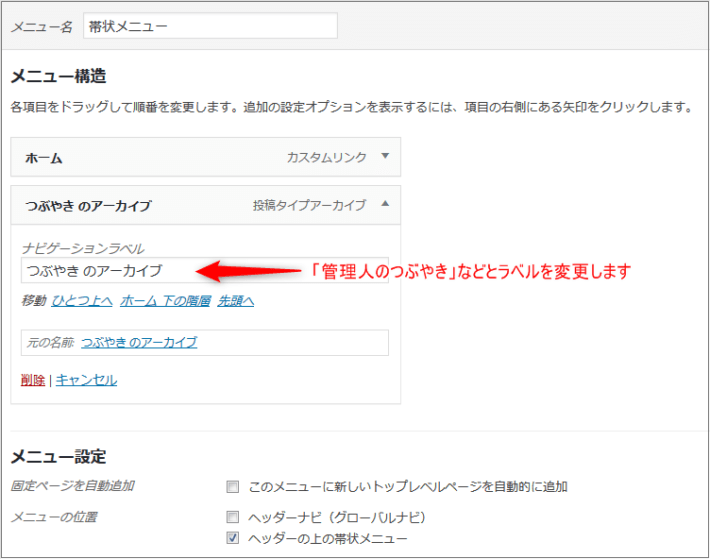Collapse the つぶやき のアーカイブ item arrow
Screen dimensions: 710x559
click(385, 204)
